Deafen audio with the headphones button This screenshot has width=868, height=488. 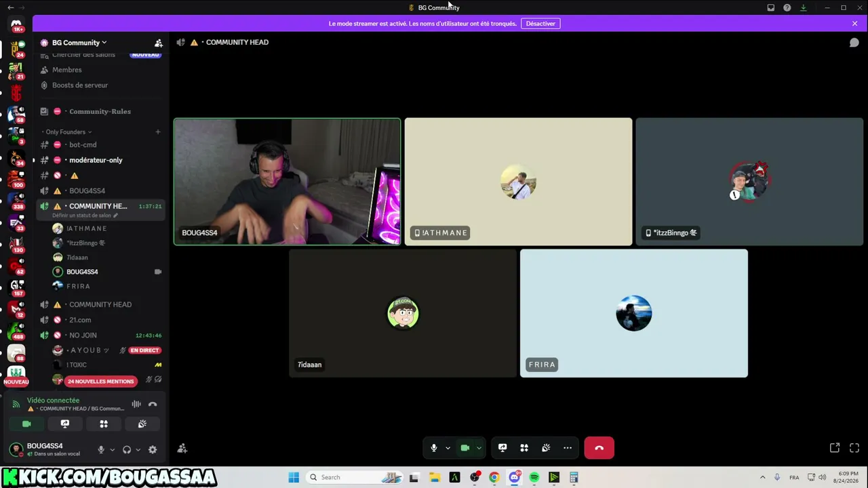pyautogui.click(x=127, y=449)
